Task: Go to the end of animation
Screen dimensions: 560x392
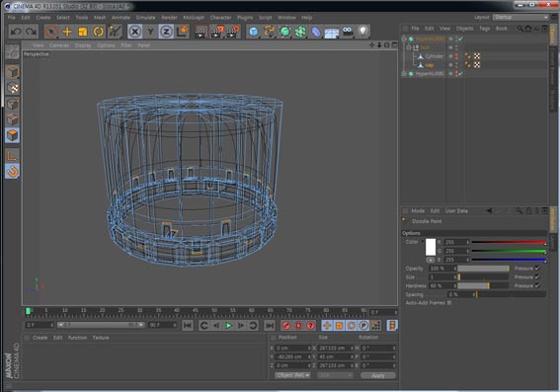Action: coord(270,325)
